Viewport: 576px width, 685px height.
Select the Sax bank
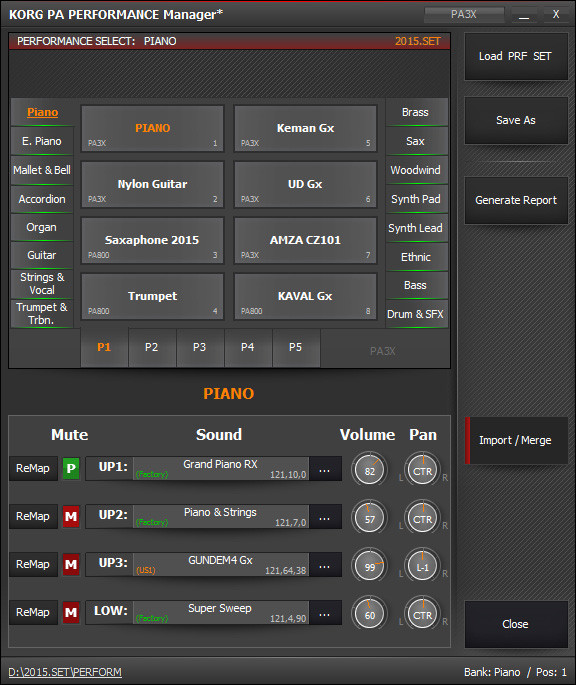coord(416,141)
